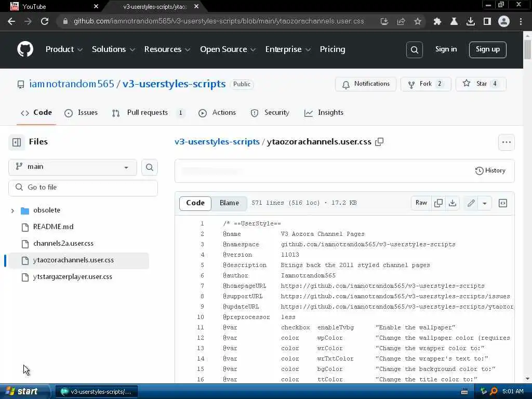This screenshot has height=399, width=532.
Task: Open the symbols panel icon
Action: [x=502, y=203]
